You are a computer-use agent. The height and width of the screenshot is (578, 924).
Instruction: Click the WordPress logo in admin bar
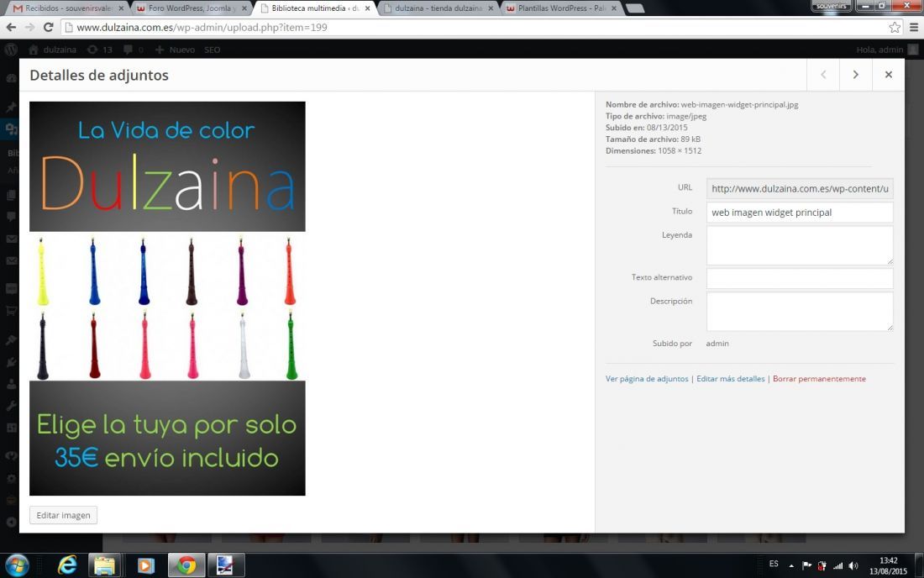pyautogui.click(x=11, y=50)
